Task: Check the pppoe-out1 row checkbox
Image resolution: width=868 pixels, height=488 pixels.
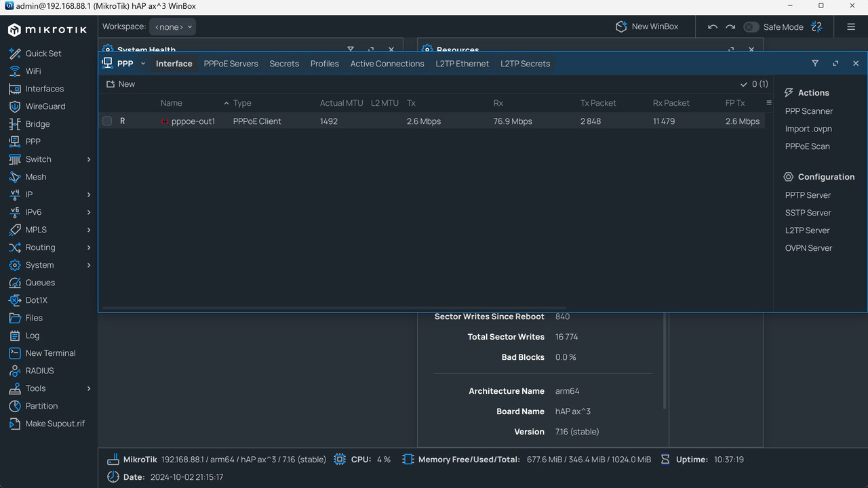Action: [x=107, y=121]
